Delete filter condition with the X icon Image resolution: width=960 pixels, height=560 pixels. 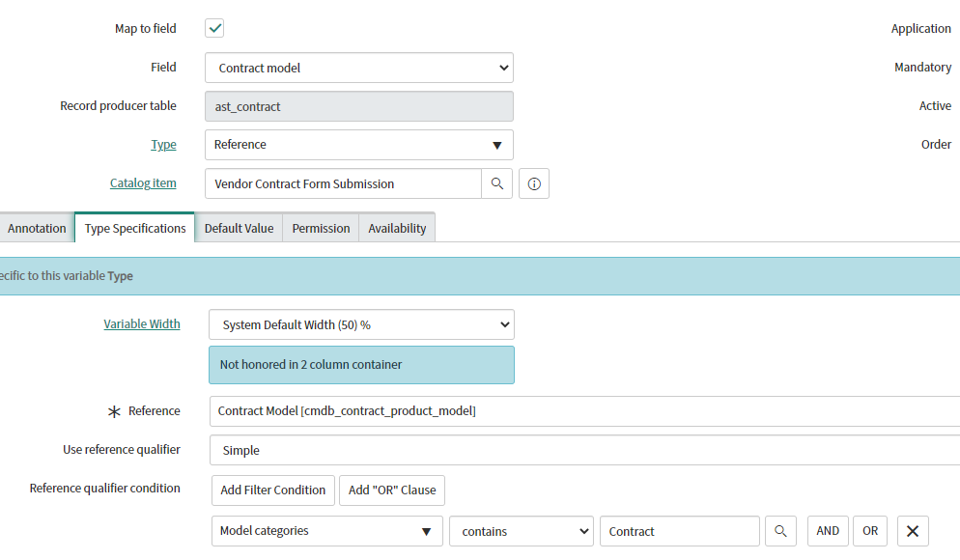913,531
